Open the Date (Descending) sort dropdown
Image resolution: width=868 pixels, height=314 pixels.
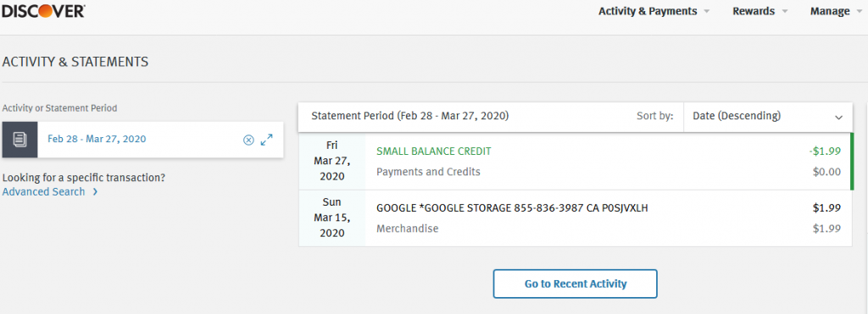click(767, 117)
